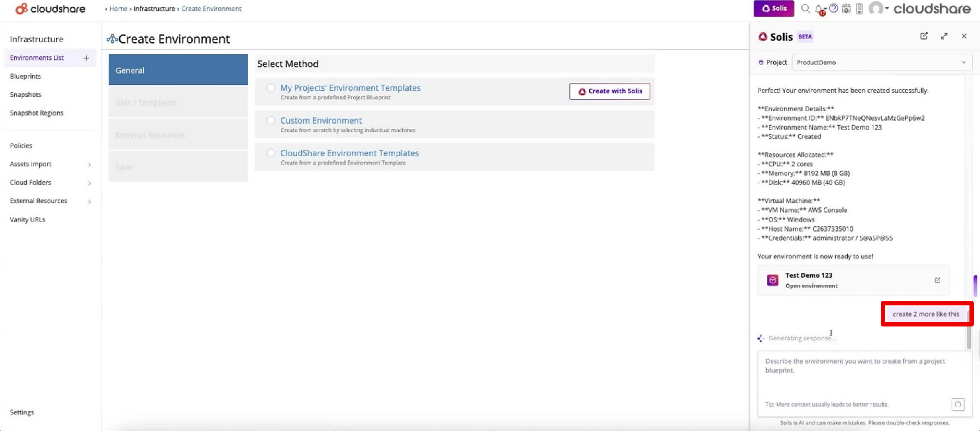This screenshot has height=431, width=980.
Task: Click the Create Environment title icon
Action: point(112,39)
